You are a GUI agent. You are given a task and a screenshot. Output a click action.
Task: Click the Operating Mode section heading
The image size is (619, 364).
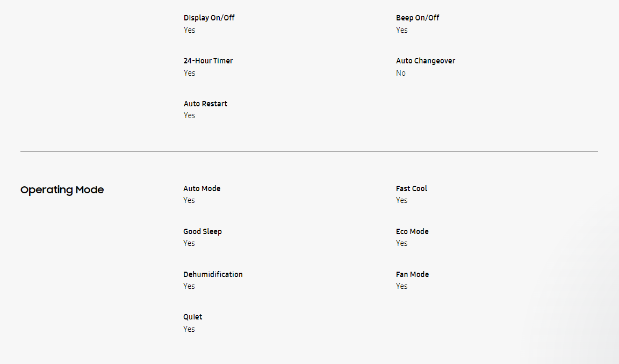coord(62,190)
